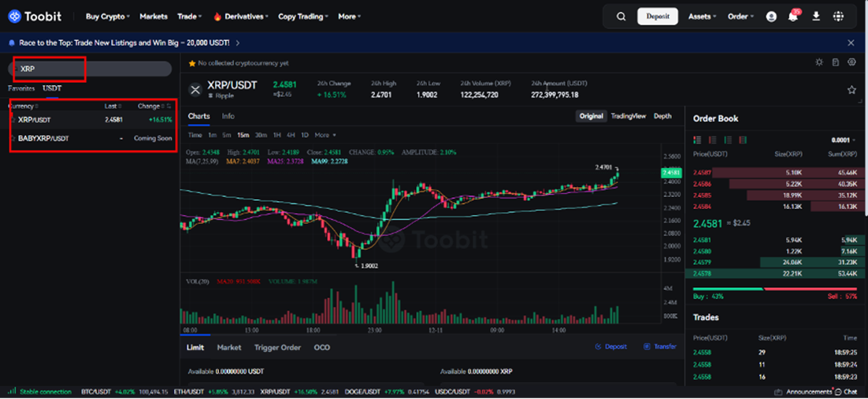Set chart interval to 15m
Viewport: 868px width, 399px height.
[243, 135]
